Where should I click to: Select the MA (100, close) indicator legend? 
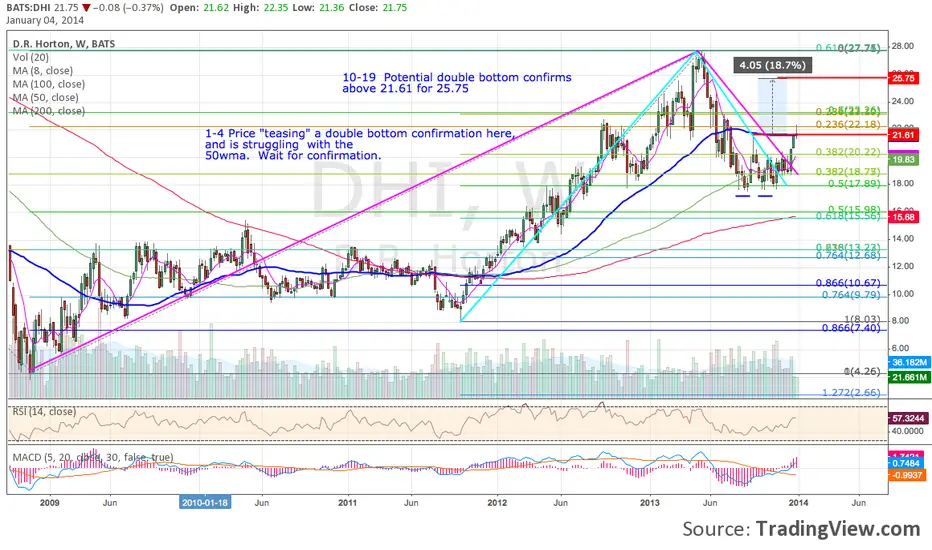pyautogui.click(x=49, y=84)
